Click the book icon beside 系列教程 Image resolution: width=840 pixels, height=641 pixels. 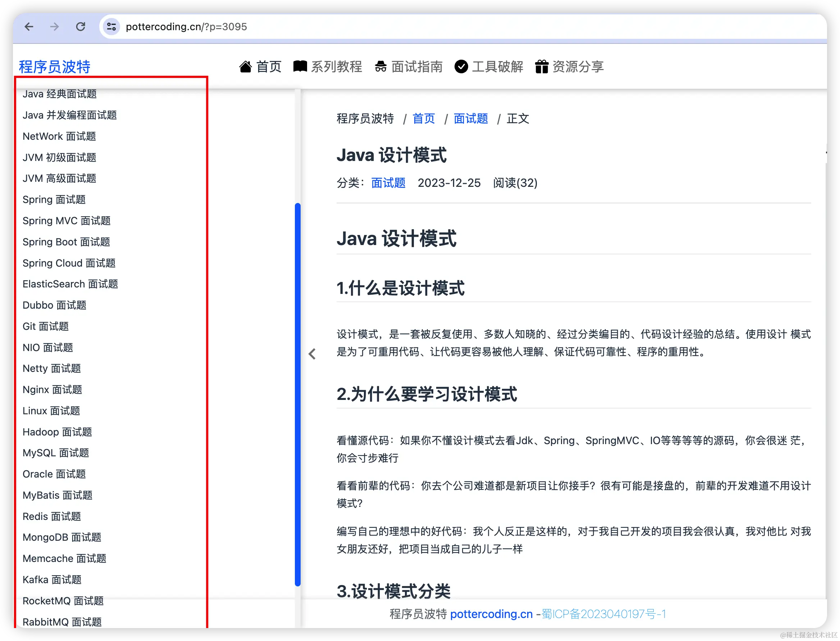click(x=300, y=66)
